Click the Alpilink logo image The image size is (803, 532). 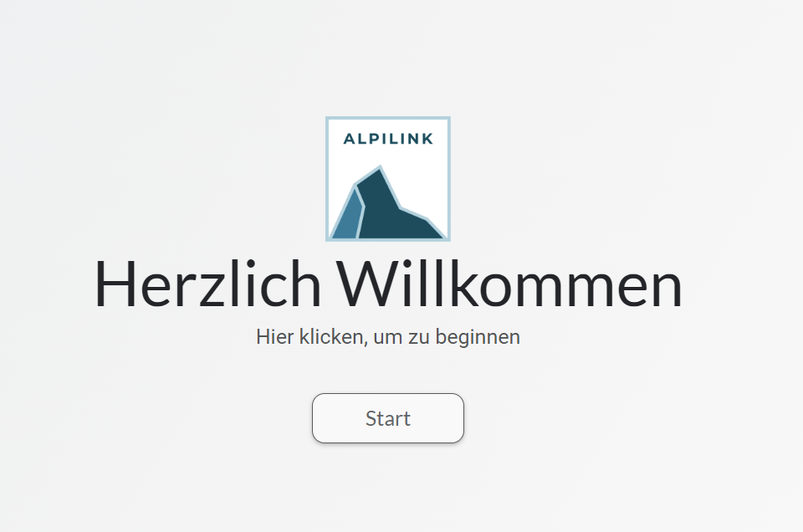coord(387,179)
